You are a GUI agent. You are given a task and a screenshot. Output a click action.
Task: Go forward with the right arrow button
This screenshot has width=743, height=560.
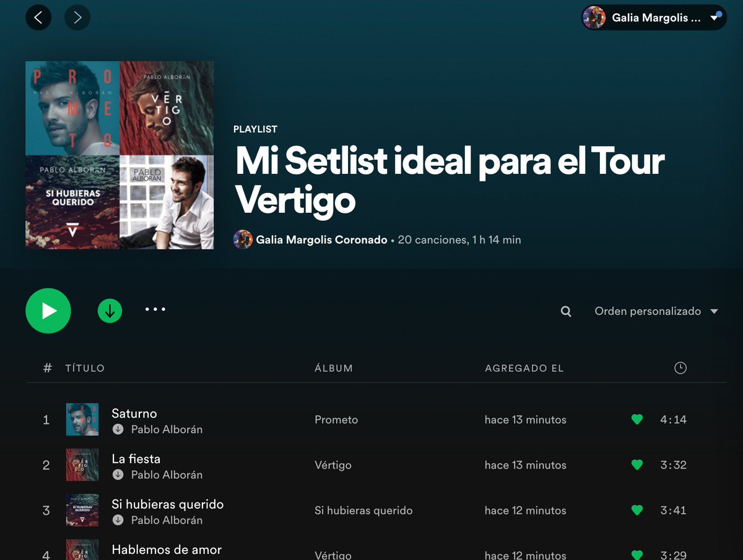pos(77,17)
